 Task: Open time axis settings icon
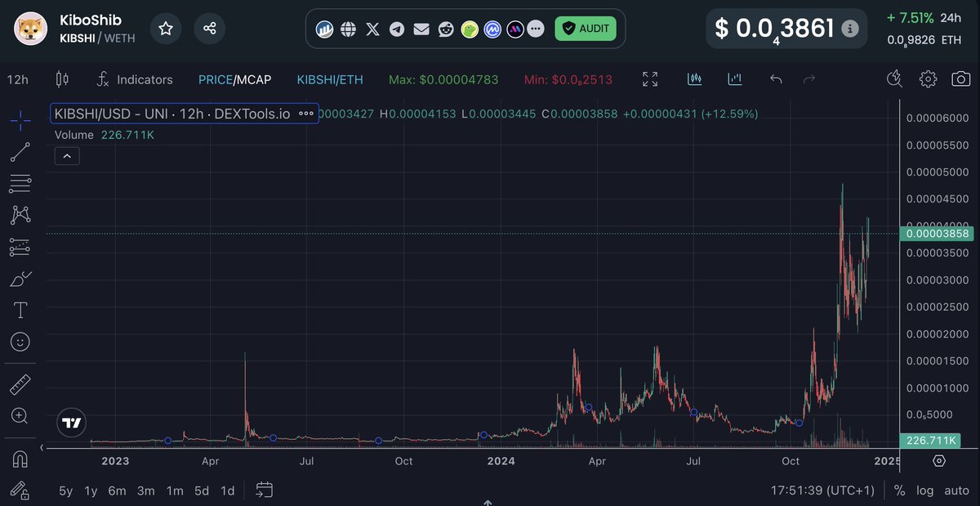[939, 461]
